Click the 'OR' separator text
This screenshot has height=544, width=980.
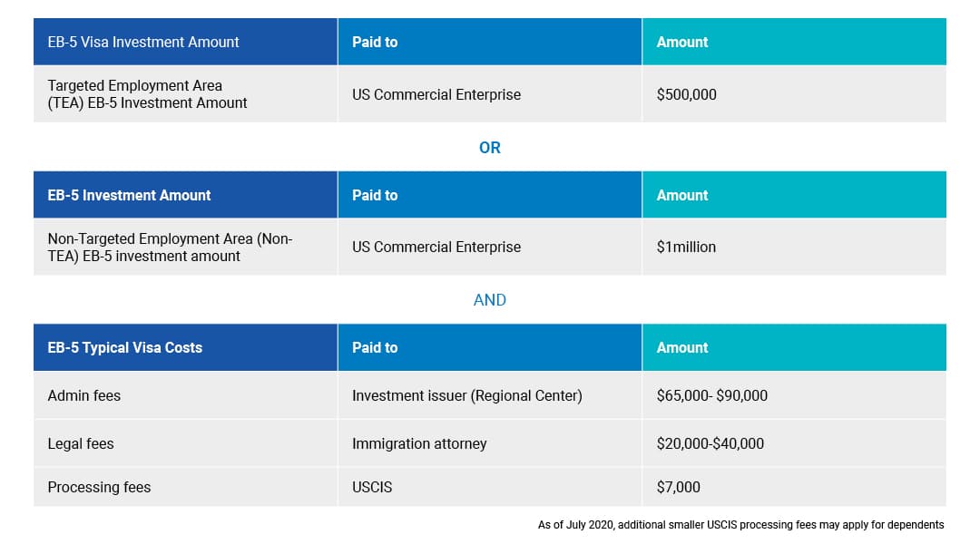(x=489, y=148)
